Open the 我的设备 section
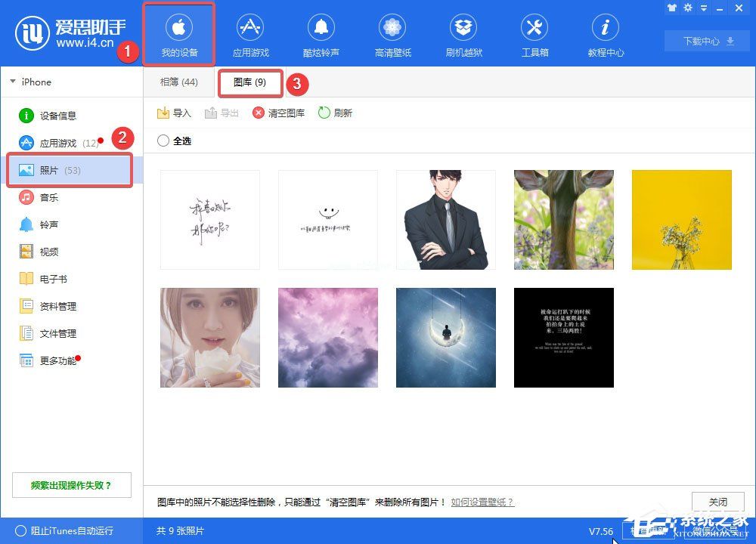The image size is (756, 544). point(178,33)
